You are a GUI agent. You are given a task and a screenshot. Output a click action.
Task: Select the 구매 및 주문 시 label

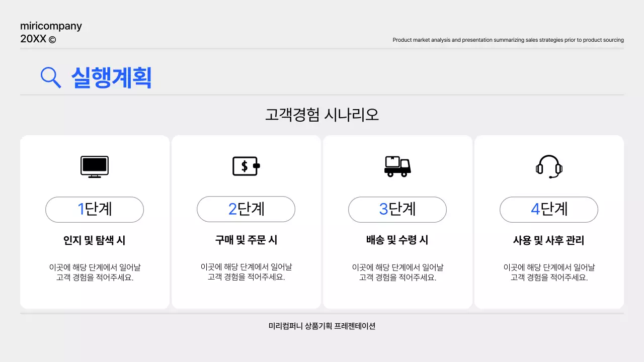click(246, 240)
